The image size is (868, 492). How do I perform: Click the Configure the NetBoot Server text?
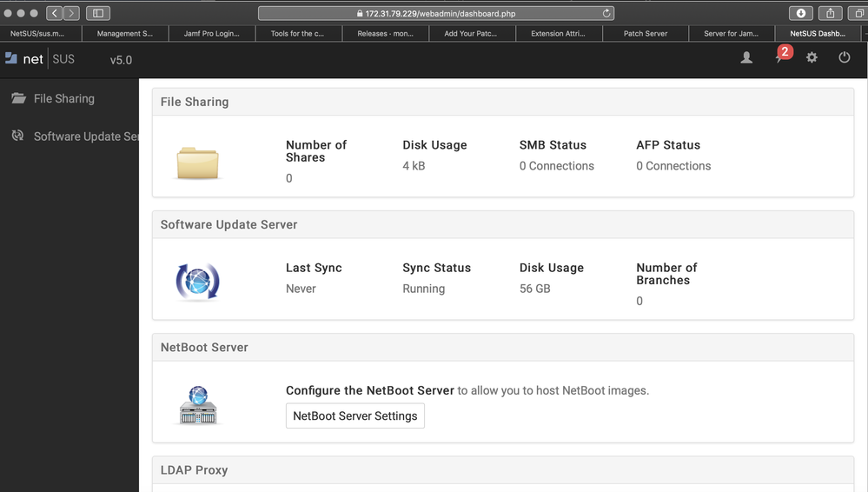[370, 390]
